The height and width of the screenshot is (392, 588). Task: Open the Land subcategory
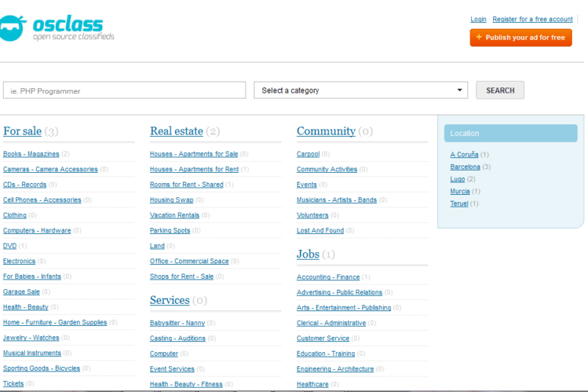(x=157, y=246)
